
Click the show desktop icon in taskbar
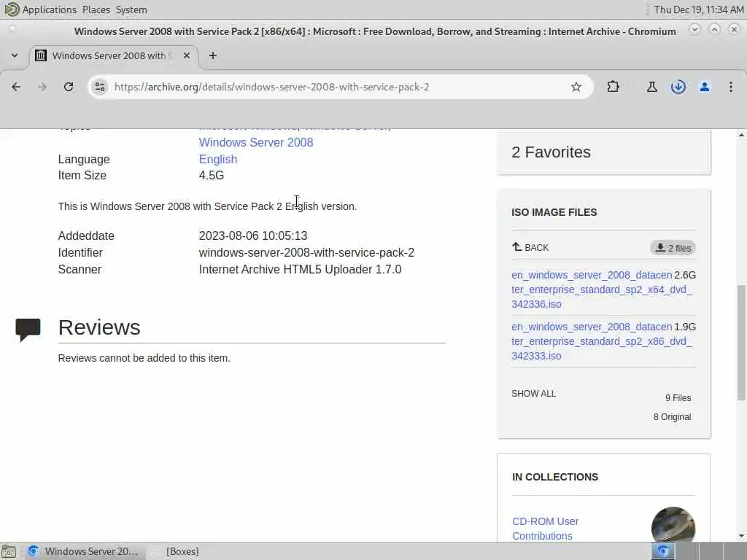(x=9, y=551)
